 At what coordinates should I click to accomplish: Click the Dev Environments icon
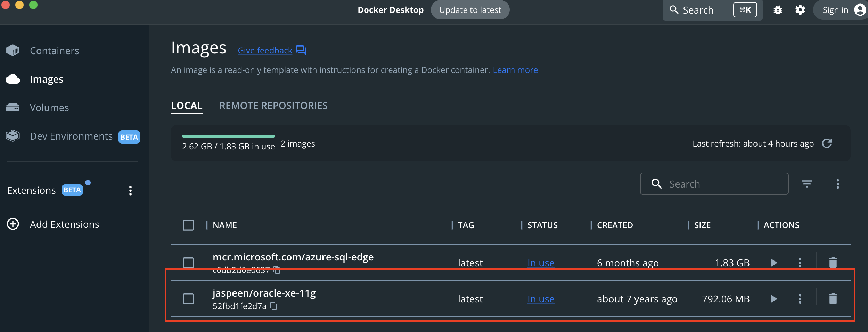13,136
